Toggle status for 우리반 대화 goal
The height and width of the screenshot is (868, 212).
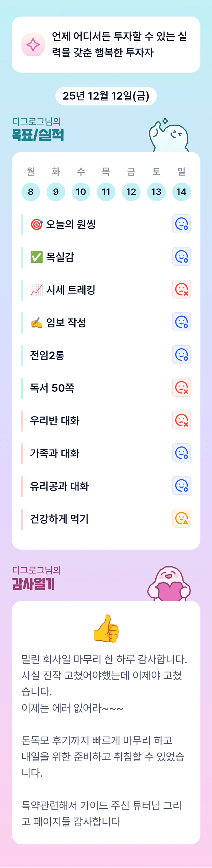pyautogui.click(x=181, y=420)
